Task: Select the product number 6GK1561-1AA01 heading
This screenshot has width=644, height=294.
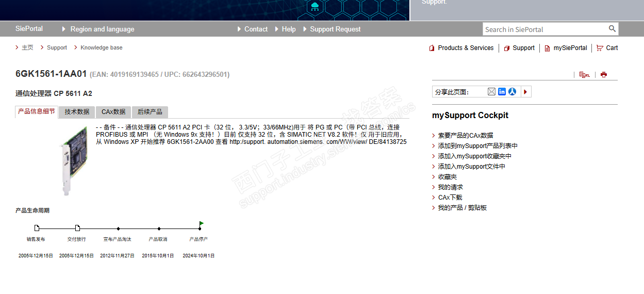Action: (51, 74)
